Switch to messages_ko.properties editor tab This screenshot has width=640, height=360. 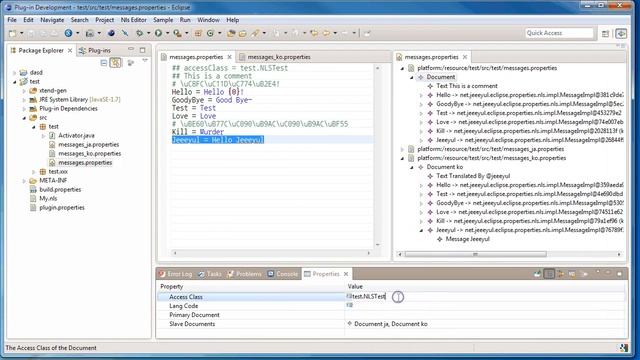pos(275,57)
